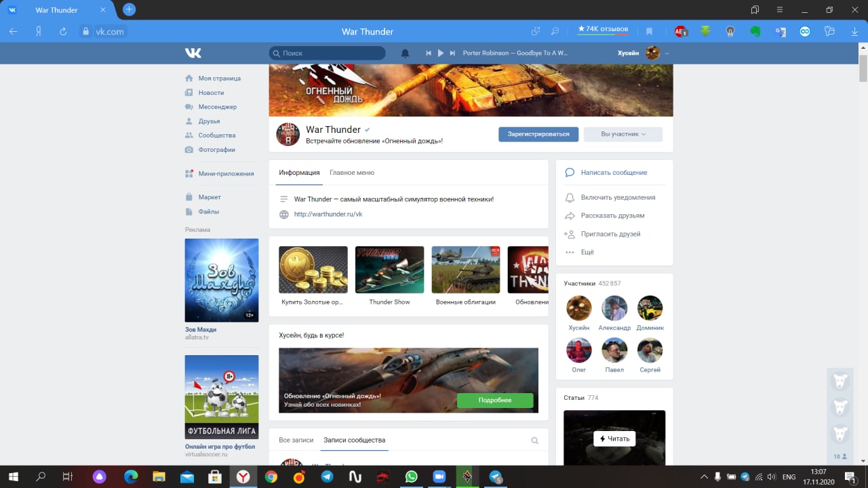Open member Олег's avatar
Viewport: 868px width, 488px height.
point(579,350)
